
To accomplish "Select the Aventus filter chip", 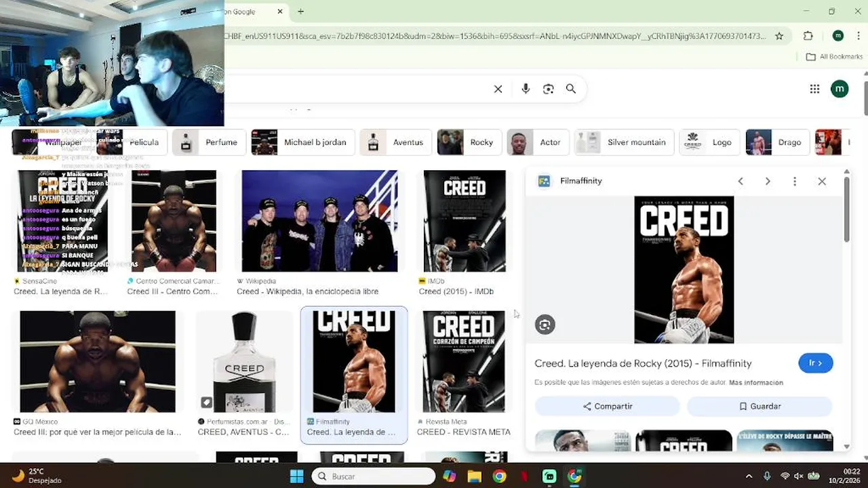I will click(395, 142).
